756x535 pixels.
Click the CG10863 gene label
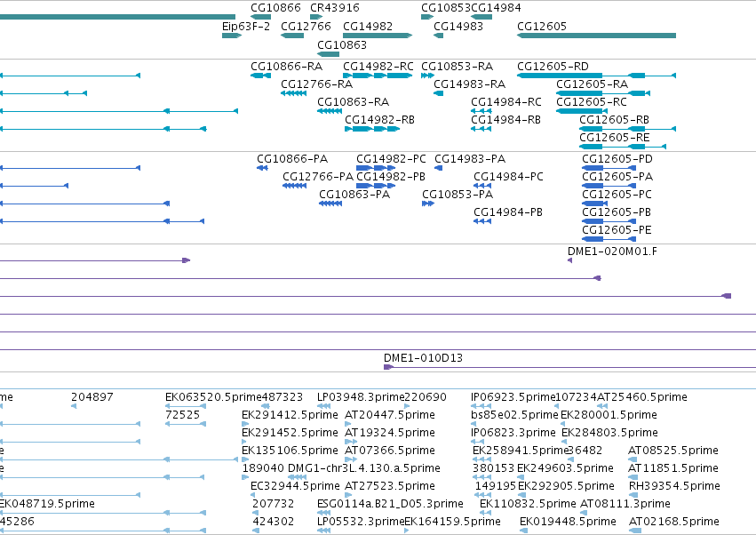point(342,45)
